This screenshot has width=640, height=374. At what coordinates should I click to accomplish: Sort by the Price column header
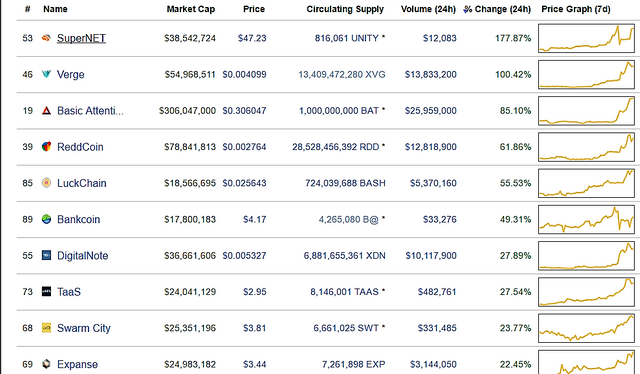tap(254, 9)
